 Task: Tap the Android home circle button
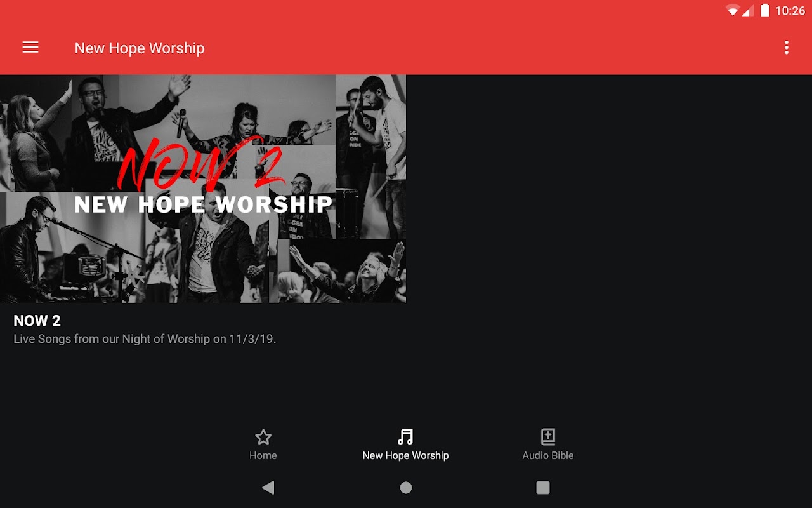[406, 488]
